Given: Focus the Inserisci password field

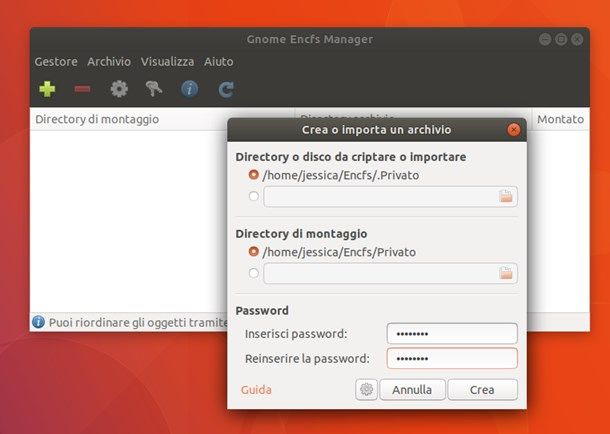Looking at the screenshot, I should (x=452, y=334).
